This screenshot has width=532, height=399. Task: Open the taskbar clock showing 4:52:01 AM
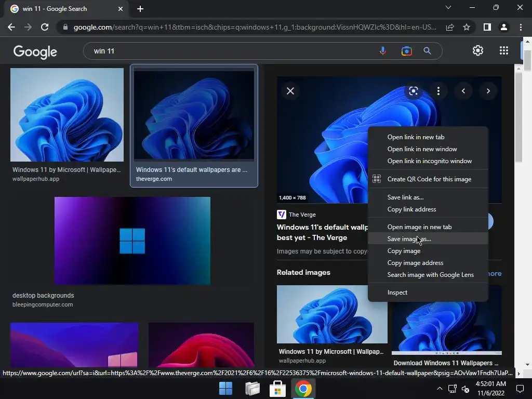(x=490, y=389)
